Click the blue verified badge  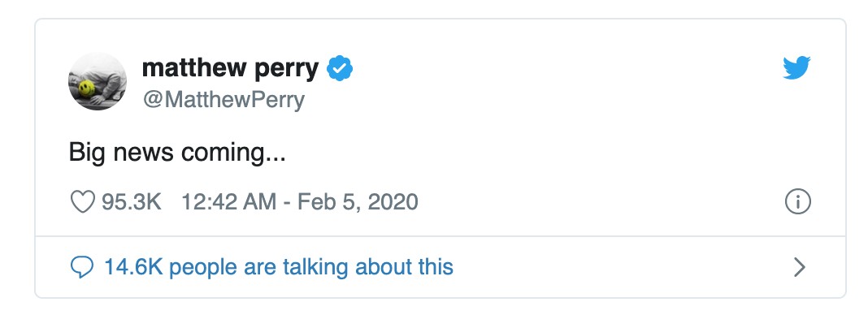pos(340,68)
